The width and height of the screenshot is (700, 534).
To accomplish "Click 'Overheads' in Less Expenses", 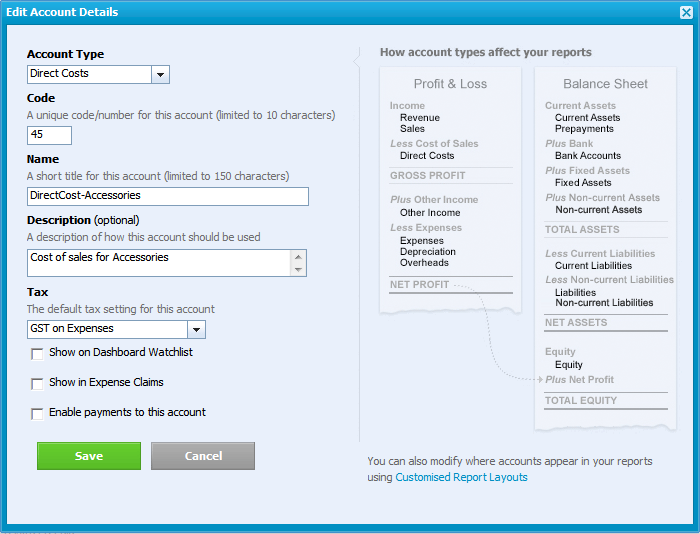I will click(424, 263).
